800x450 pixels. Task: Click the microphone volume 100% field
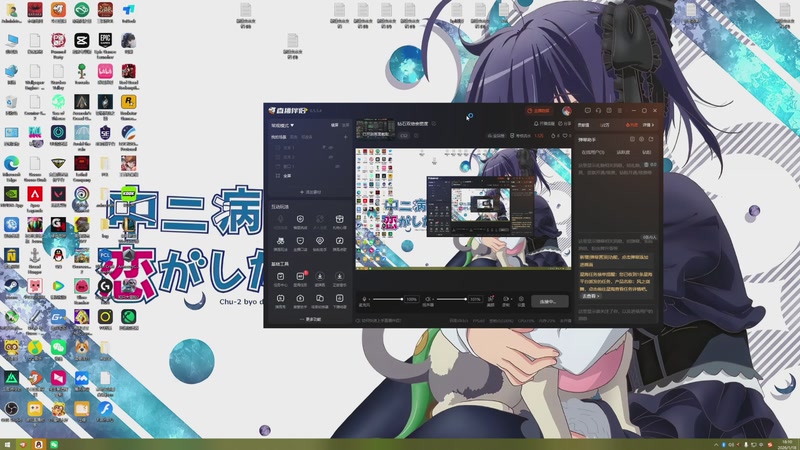411,299
